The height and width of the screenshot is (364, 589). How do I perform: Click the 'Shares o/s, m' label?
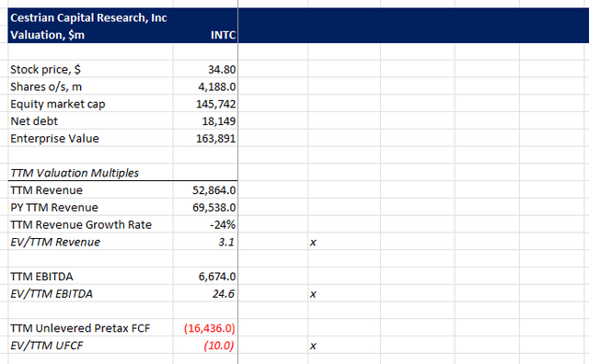coord(46,86)
